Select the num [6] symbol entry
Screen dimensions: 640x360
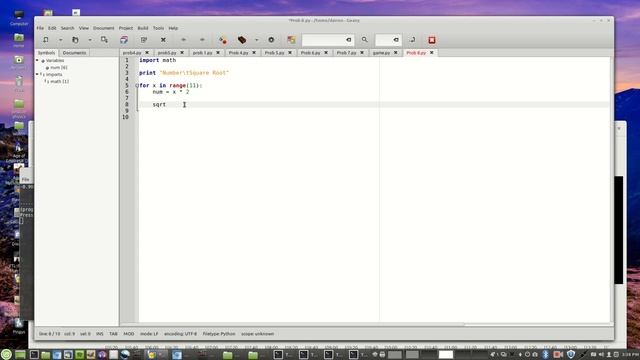tap(59, 67)
